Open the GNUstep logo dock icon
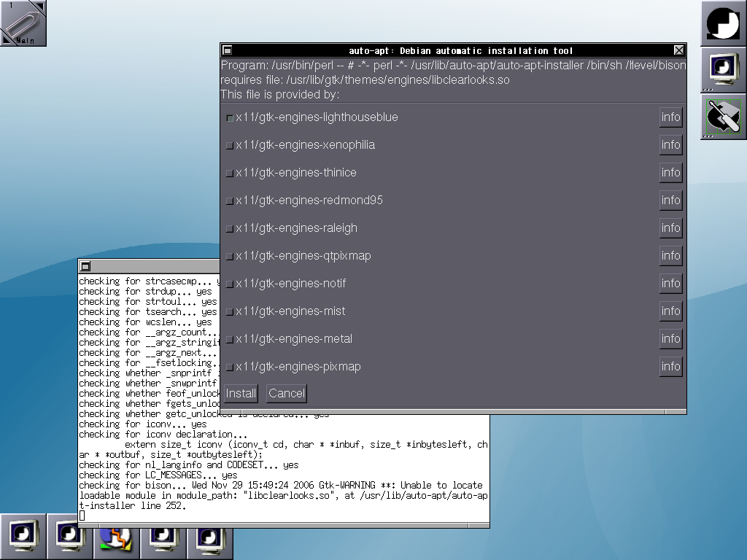Screen dimensions: 747x560 pyautogui.click(x=723, y=23)
